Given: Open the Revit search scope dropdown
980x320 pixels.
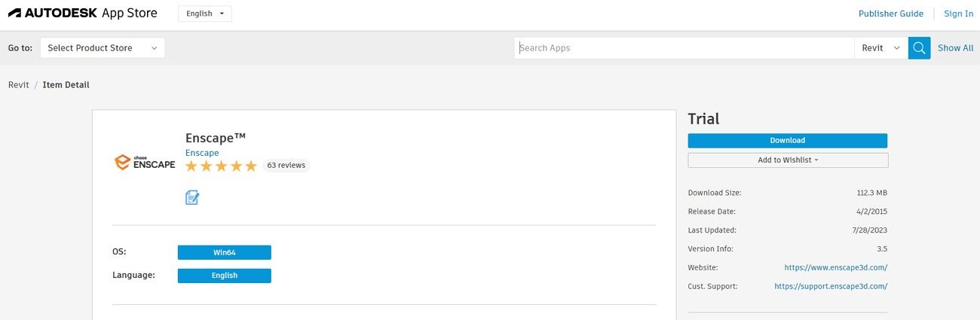Looking at the screenshot, I should coord(880,48).
